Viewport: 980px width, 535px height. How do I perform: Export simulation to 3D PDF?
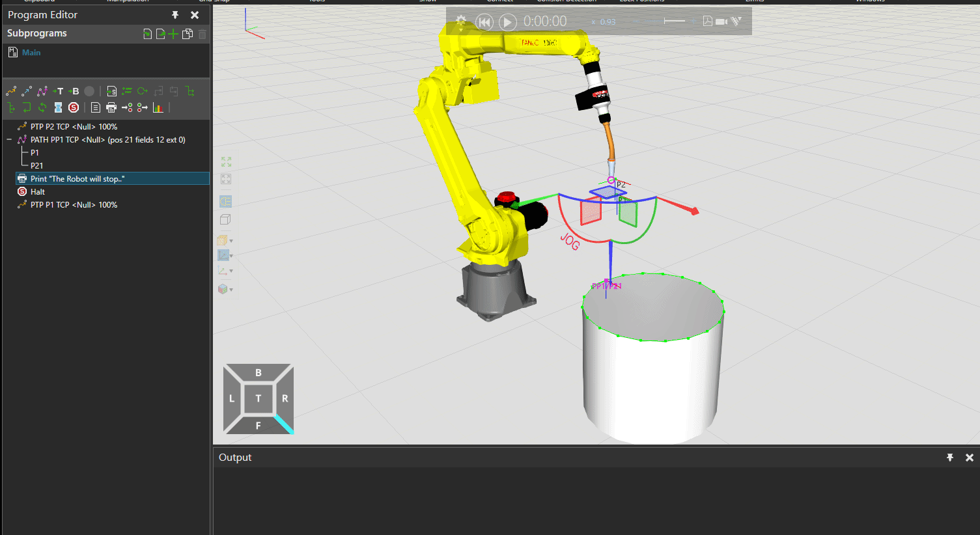(x=708, y=21)
